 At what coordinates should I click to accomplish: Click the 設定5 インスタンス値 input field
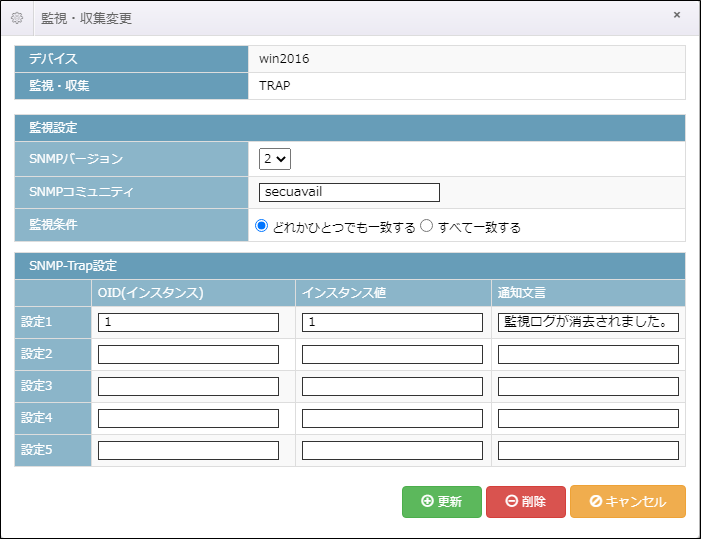point(392,451)
